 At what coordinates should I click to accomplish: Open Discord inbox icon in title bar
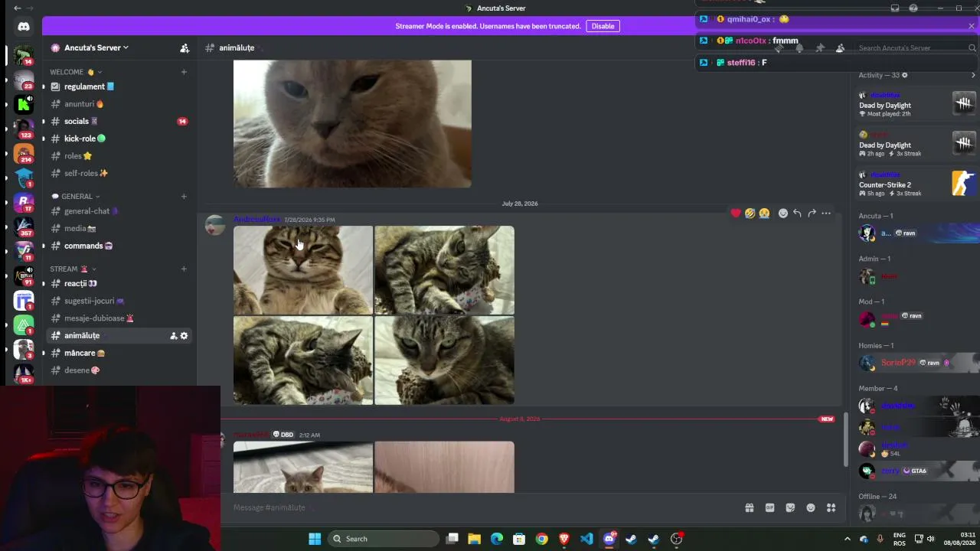[895, 8]
